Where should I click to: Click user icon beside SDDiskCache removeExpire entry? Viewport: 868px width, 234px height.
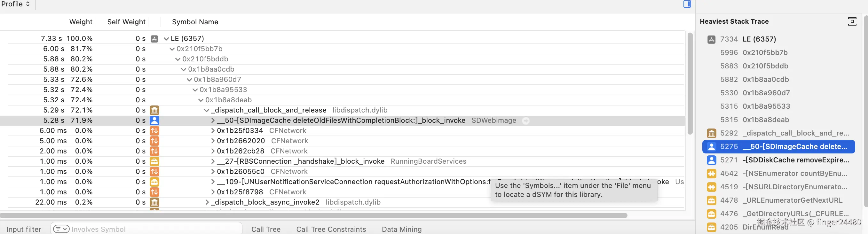[x=711, y=160]
